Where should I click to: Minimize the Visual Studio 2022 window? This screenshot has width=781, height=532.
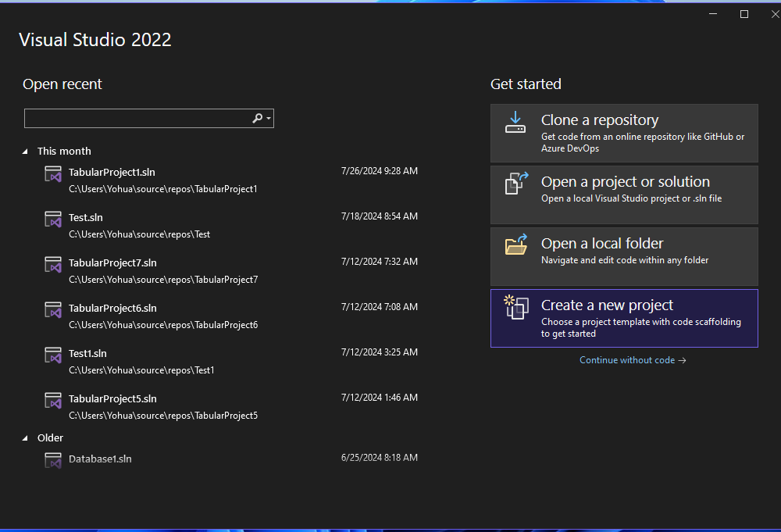713,14
